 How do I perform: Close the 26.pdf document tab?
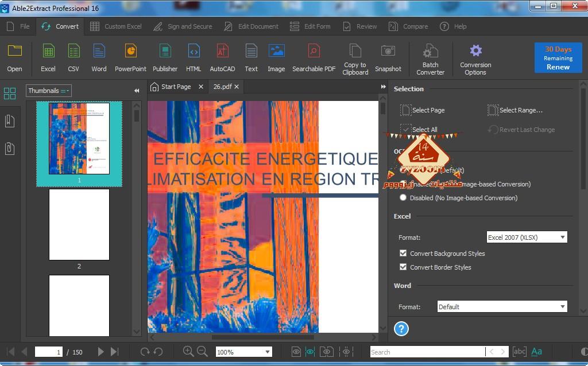(237, 87)
